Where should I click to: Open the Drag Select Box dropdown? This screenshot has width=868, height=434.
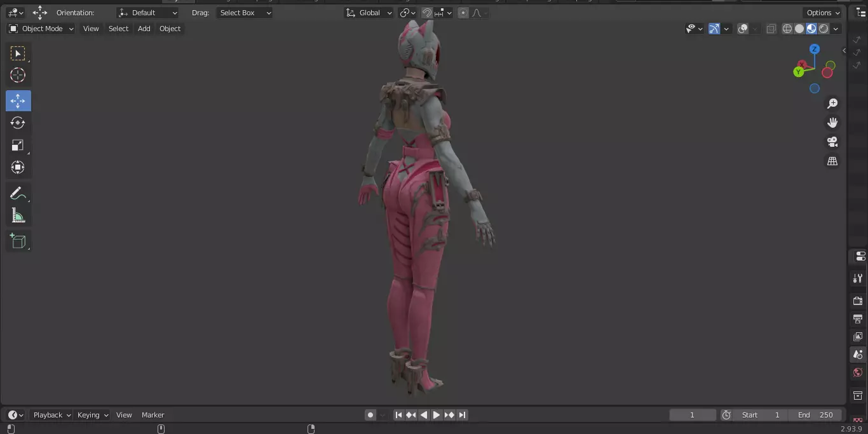point(244,13)
